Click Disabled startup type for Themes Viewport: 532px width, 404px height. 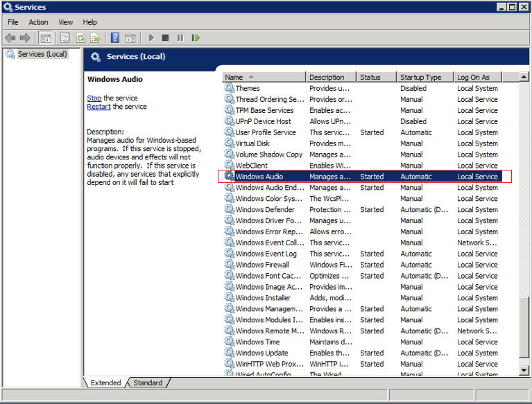(x=413, y=88)
